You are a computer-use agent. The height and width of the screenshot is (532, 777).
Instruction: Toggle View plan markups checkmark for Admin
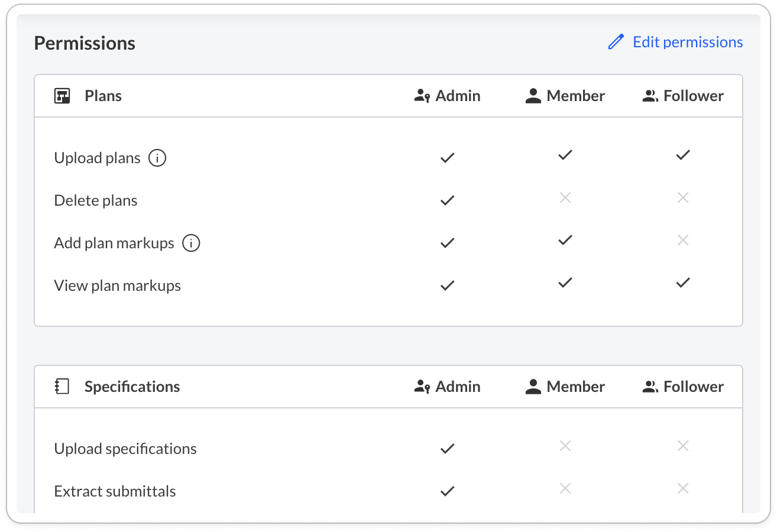pos(448,286)
